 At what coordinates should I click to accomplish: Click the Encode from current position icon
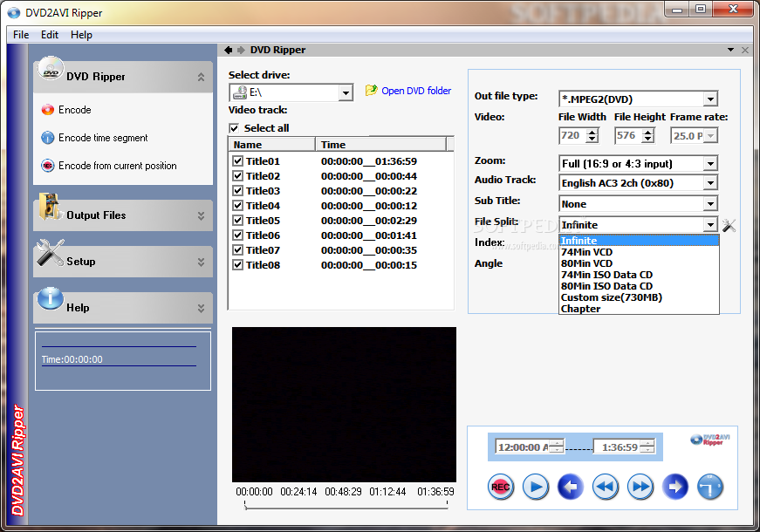(x=47, y=166)
